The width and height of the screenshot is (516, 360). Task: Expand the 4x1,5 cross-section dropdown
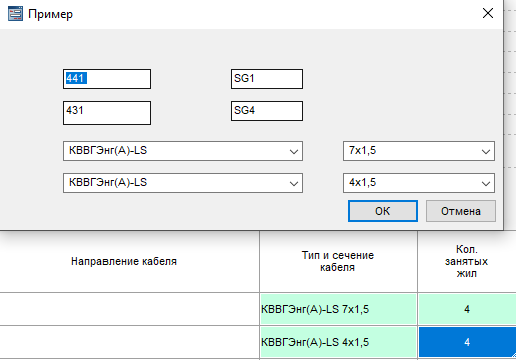(x=419, y=183)
